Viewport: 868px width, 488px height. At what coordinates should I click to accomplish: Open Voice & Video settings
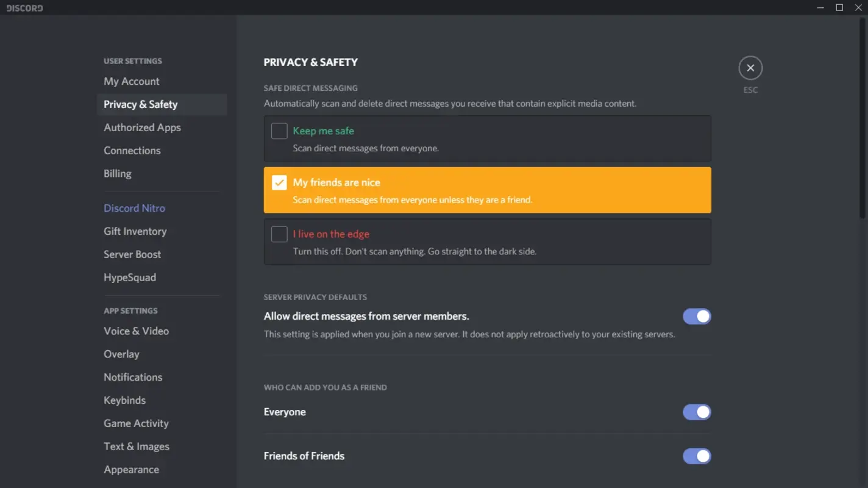pyautogui.click(x=136, y=331)
